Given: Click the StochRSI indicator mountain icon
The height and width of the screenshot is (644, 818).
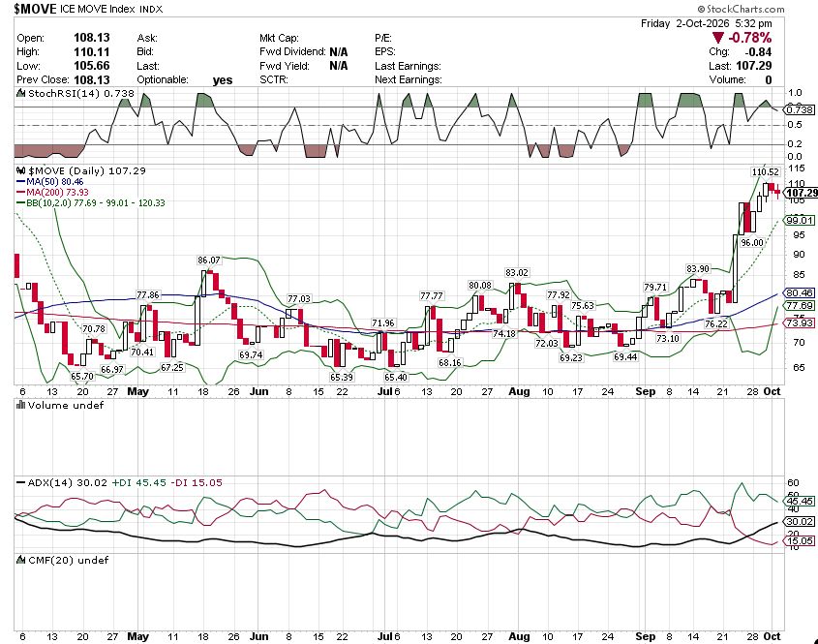Looking at the screenshot, I should point(21,93).
